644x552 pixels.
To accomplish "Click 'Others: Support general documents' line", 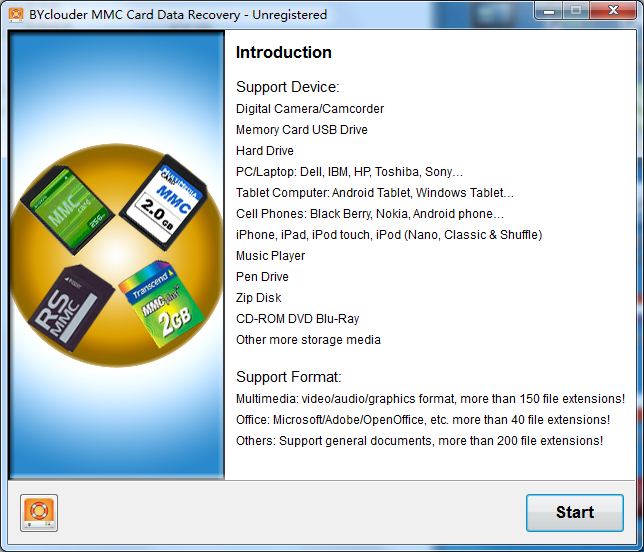I will 420,441.
